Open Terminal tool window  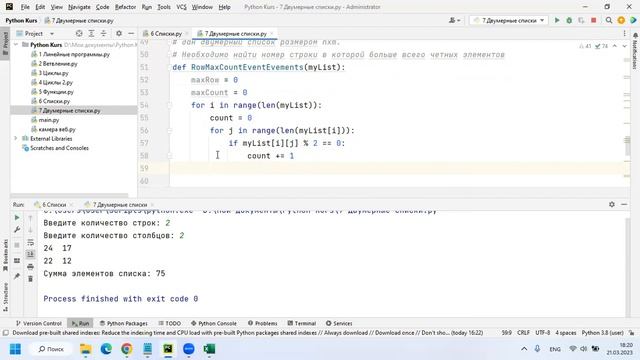click(302, 323)
